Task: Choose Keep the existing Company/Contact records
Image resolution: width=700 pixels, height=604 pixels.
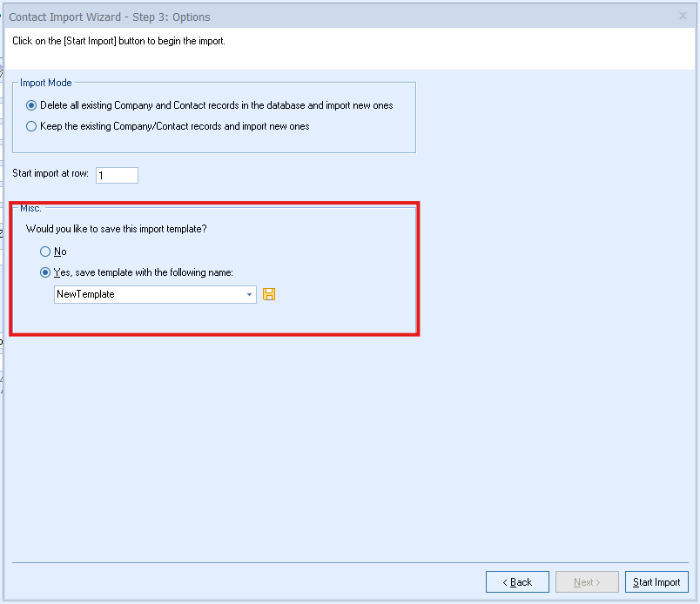Action: click(x=32, y=126)
